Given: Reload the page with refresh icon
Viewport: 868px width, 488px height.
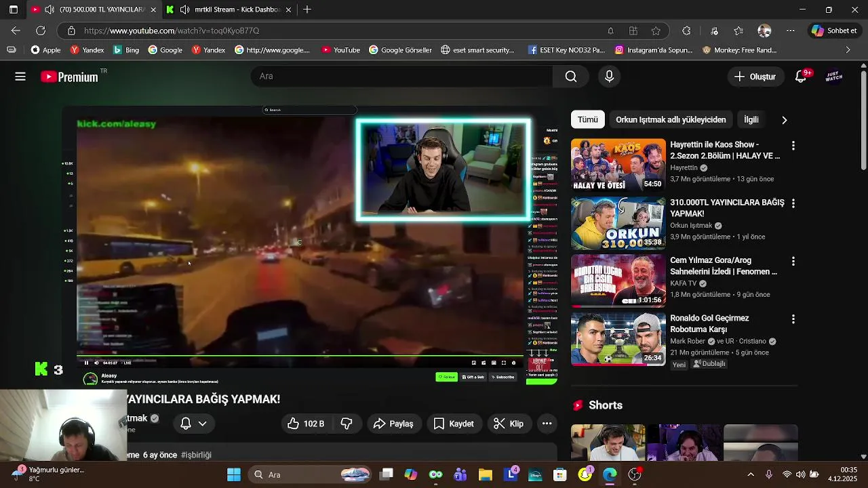Looking at the screenshot, I should [41, 30].
